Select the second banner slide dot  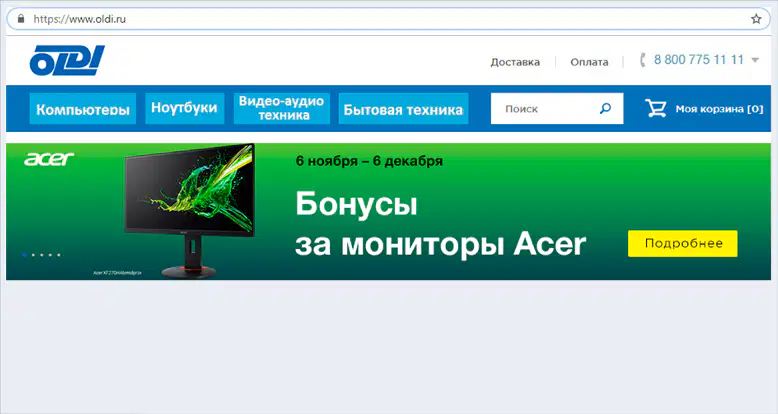click(x=33, y=255)
